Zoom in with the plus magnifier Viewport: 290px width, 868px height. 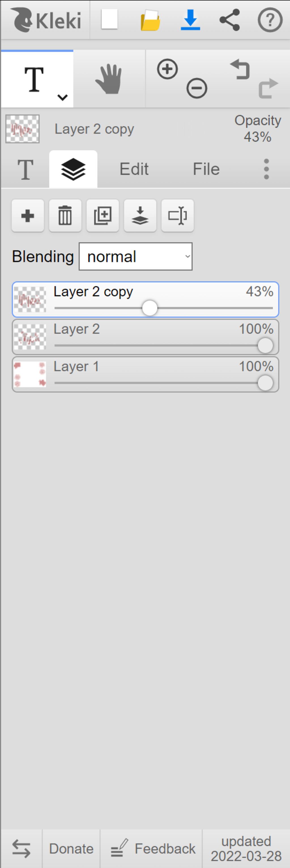click(x=167, y=69)
